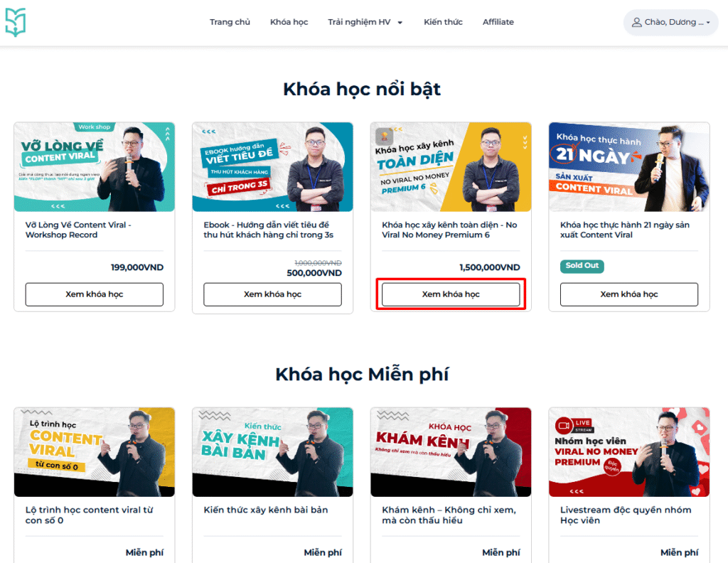Open the Lộ trình học content viral title link
The width and height of the screenshot is (728, 563).
click(x=89, y=515)
